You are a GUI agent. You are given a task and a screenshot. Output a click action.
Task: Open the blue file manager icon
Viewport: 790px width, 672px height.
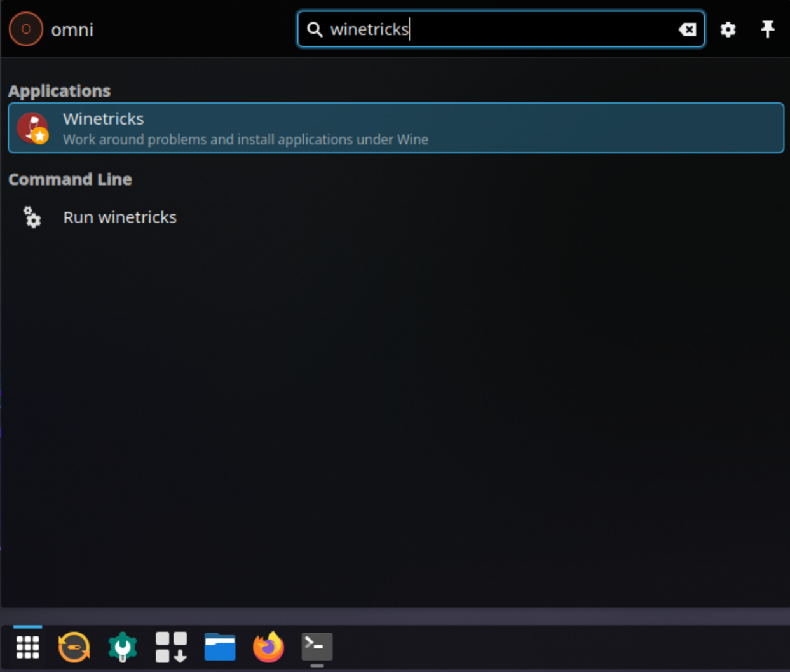click(x=220, y=647)
